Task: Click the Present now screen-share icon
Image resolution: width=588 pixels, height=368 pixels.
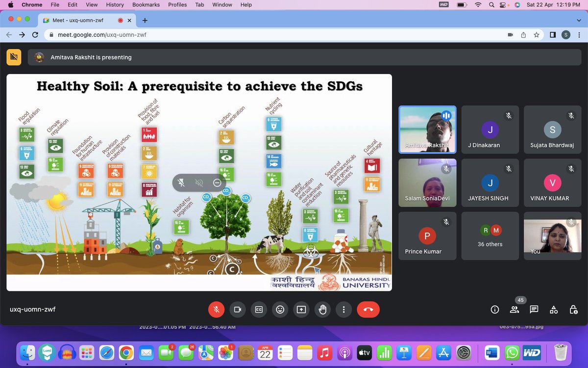Action: point(301,310)
